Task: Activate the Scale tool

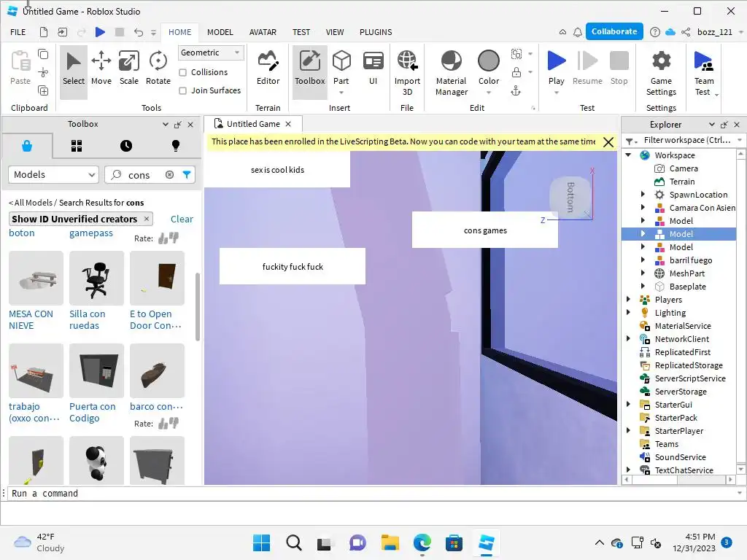Action: (x=128, y=69)
